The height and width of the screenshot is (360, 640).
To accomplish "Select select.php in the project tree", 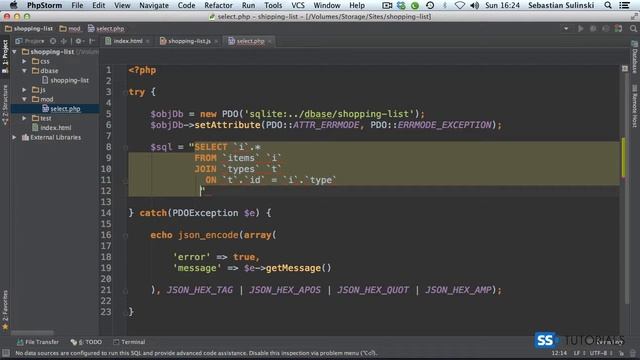I will click(x=61, y=109).
